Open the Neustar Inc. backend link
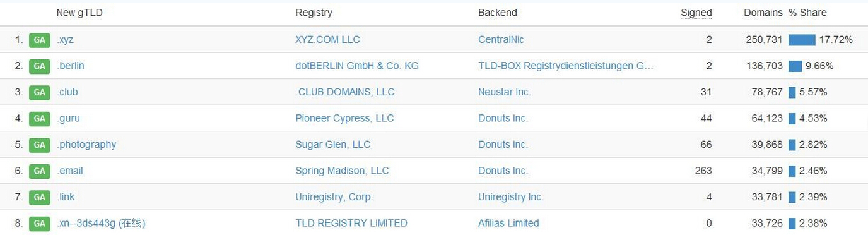 click(505, 92)
